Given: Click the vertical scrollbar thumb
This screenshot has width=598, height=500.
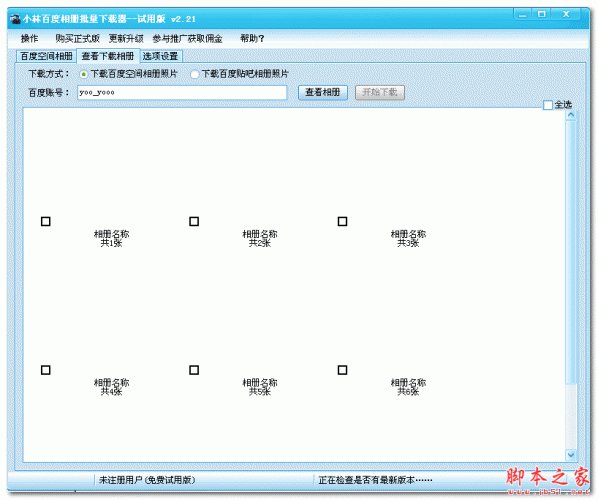Looking at the screenshot, I should [x=571, y=252].
